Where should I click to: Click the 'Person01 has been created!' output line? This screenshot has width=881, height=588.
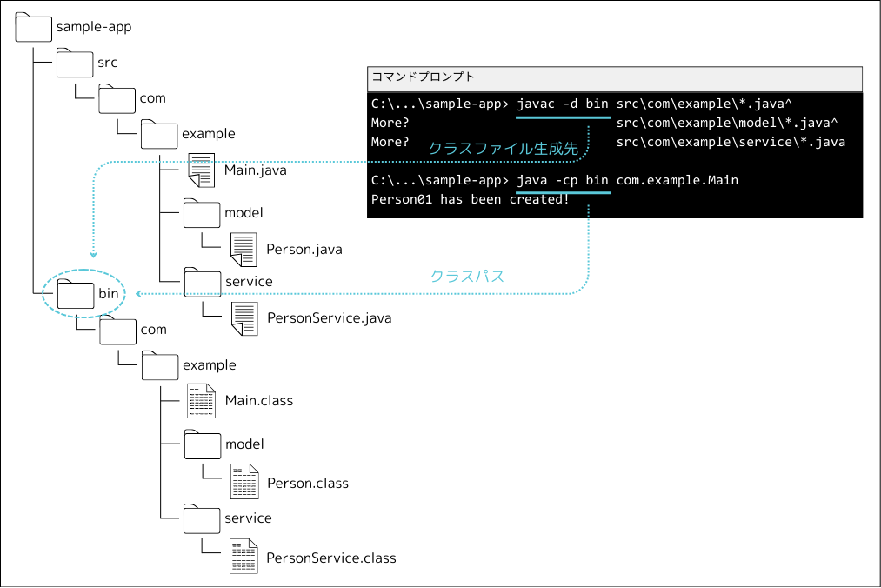click(470, 199)
